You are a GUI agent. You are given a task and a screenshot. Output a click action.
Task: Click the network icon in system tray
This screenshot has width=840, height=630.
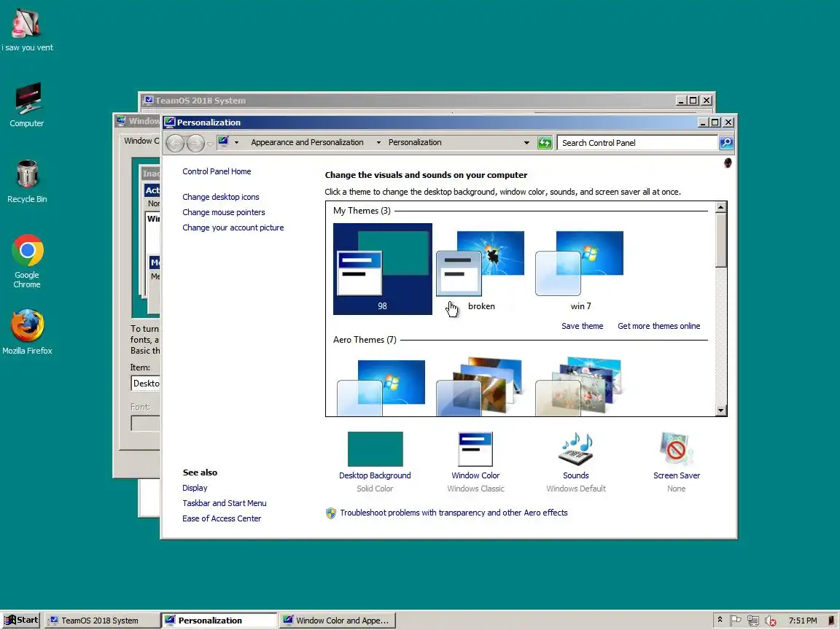tap(752, 621)
